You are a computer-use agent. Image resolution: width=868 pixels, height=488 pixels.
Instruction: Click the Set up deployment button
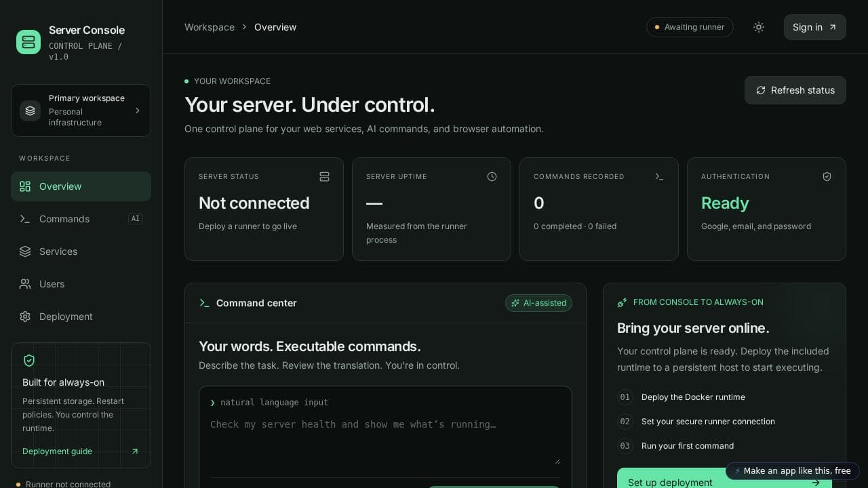[x=724, y=479]
